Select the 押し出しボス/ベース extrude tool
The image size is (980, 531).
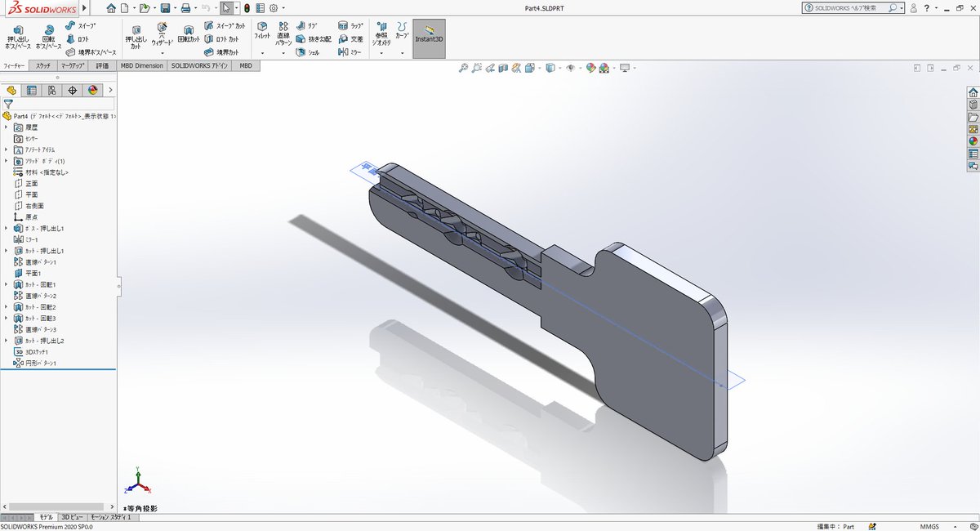coord(18,38)
